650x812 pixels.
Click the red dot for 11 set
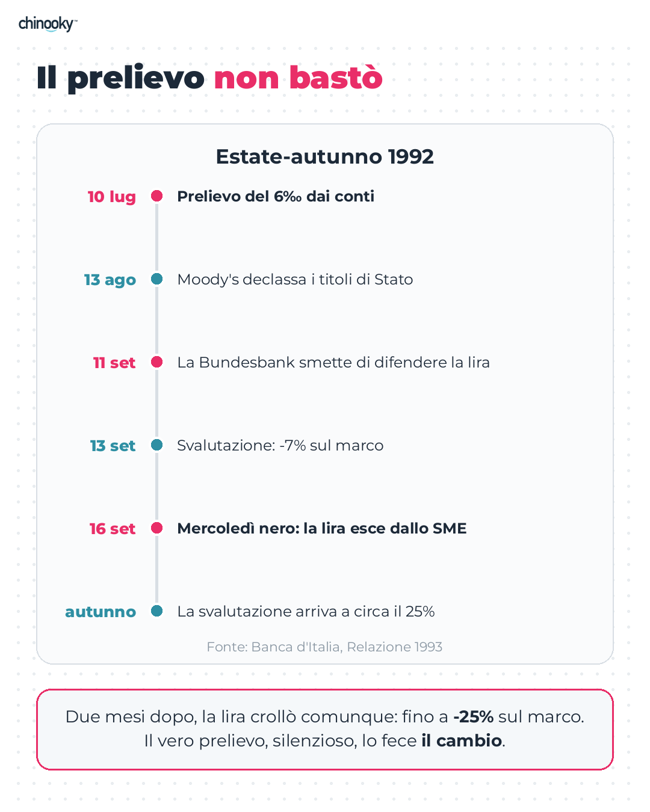[x=157, y=362]
